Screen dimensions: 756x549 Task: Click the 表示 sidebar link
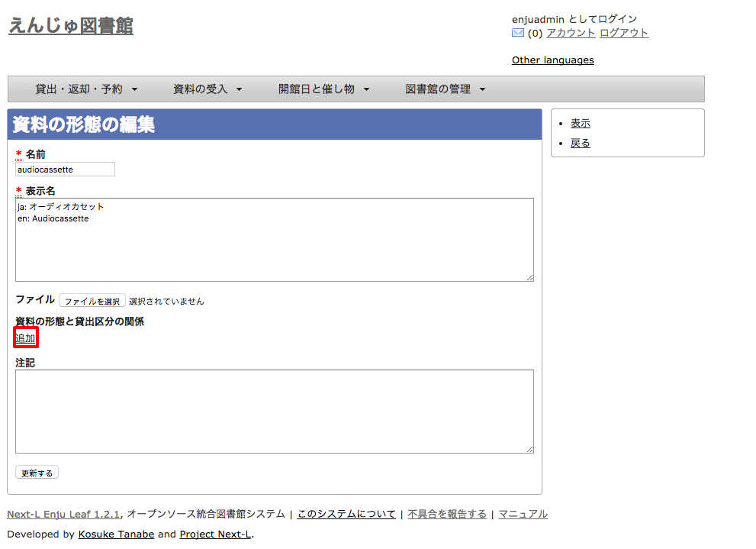[580, 124]
